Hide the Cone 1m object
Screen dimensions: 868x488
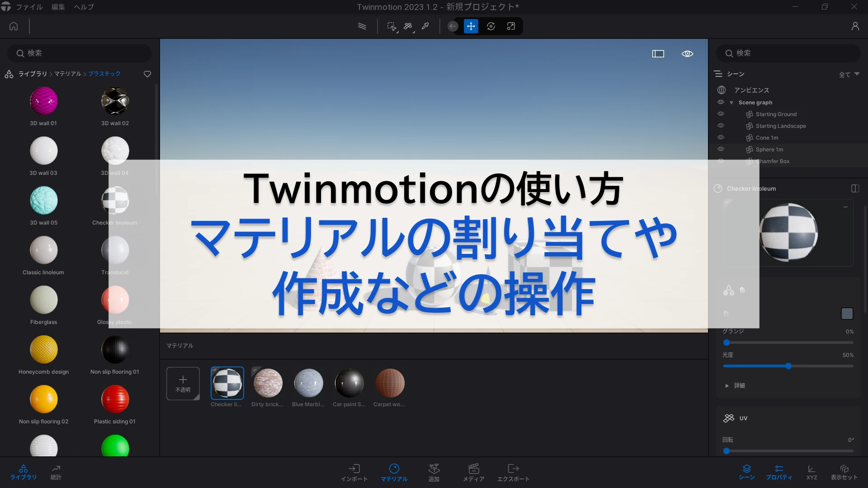point(721,137)
